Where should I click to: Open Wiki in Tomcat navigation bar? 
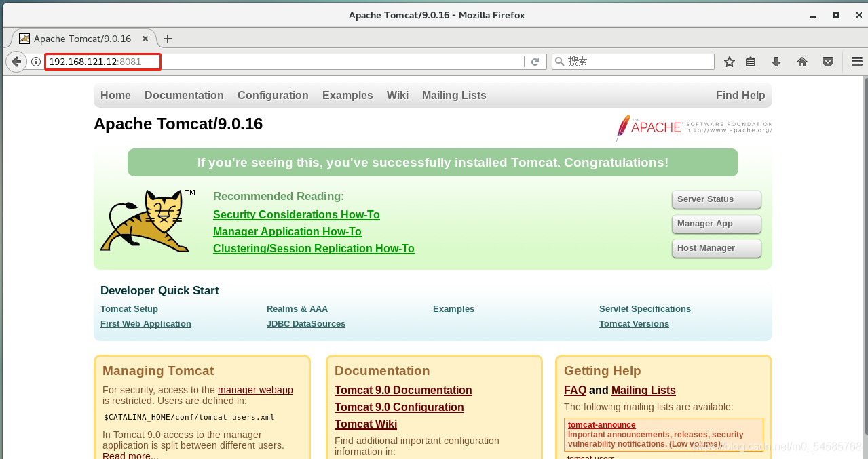(398, 96)
